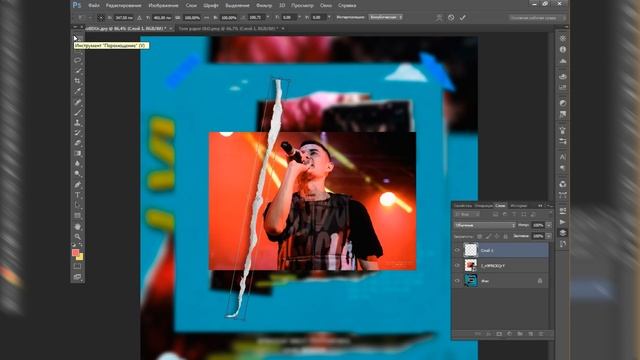Screen dimensions: 640x360
Task: Toggle width-height link in options bar
Action: (207, 18)
